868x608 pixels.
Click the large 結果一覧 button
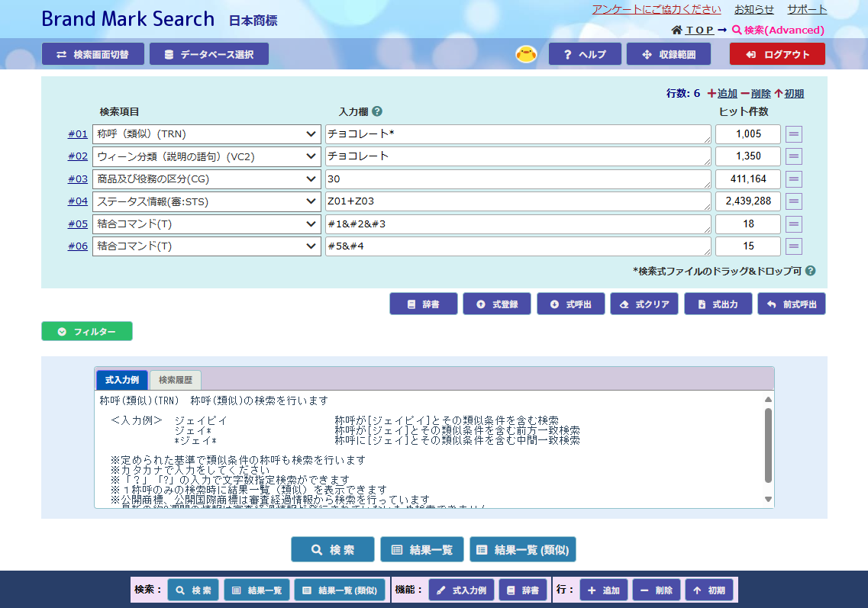(x=422, y=549)
